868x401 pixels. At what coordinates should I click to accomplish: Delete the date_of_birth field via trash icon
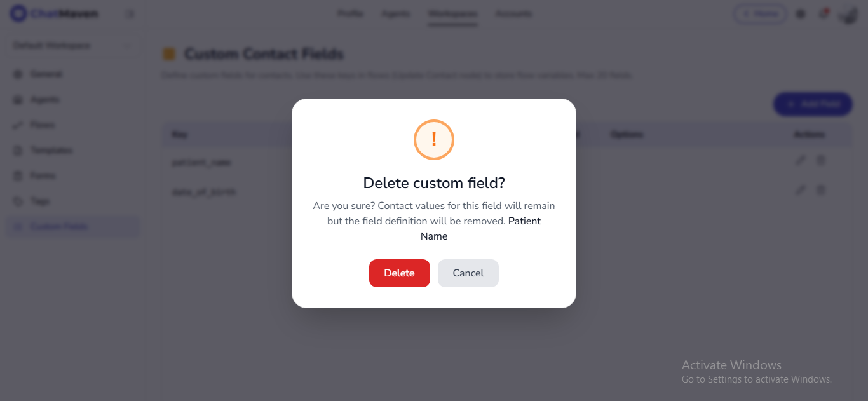(x=820, y=189)
